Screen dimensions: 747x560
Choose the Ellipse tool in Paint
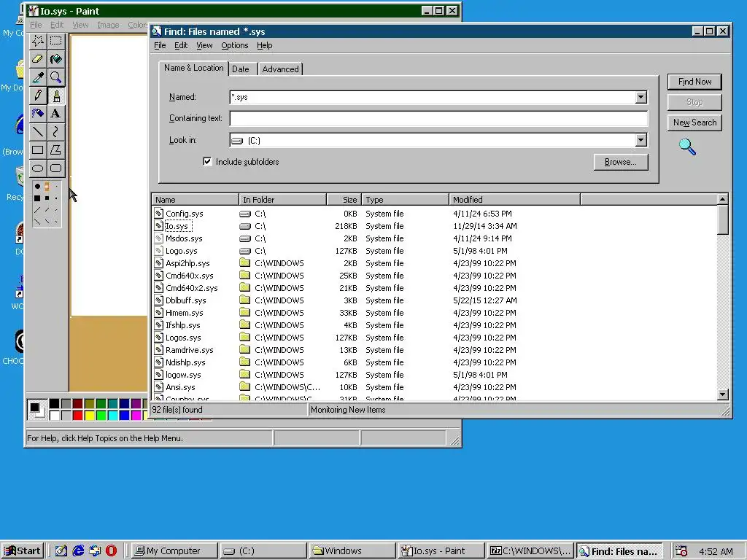(x=38, y=168)
